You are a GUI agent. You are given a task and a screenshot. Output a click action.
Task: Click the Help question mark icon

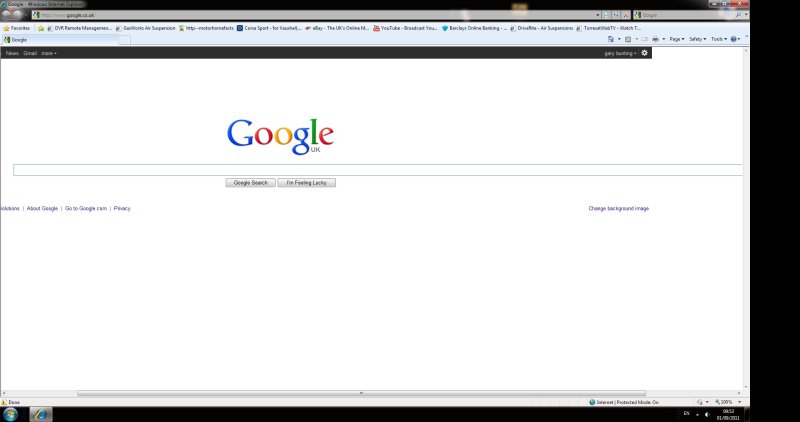coord(734,39)
